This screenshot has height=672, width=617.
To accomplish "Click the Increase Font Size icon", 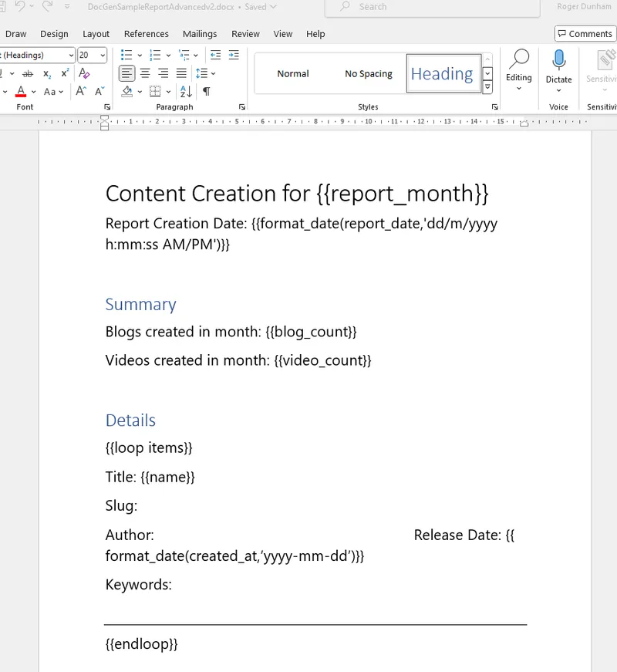I will [80, 91].
